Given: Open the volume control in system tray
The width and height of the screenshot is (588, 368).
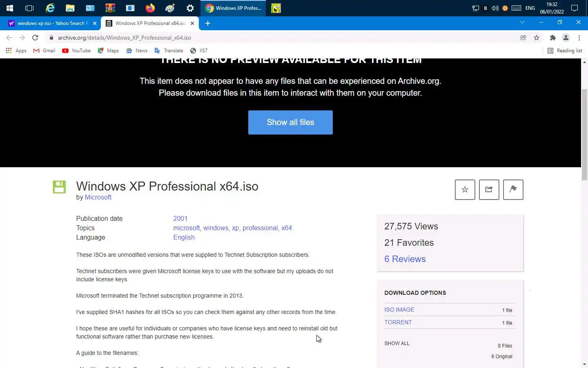Looking at the screenshot, I should (495, 8).
